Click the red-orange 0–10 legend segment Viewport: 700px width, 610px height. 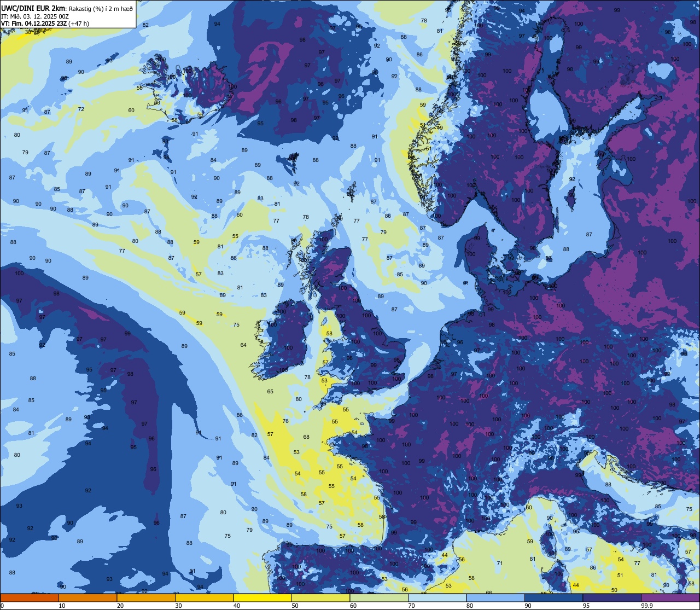[30, 598]
